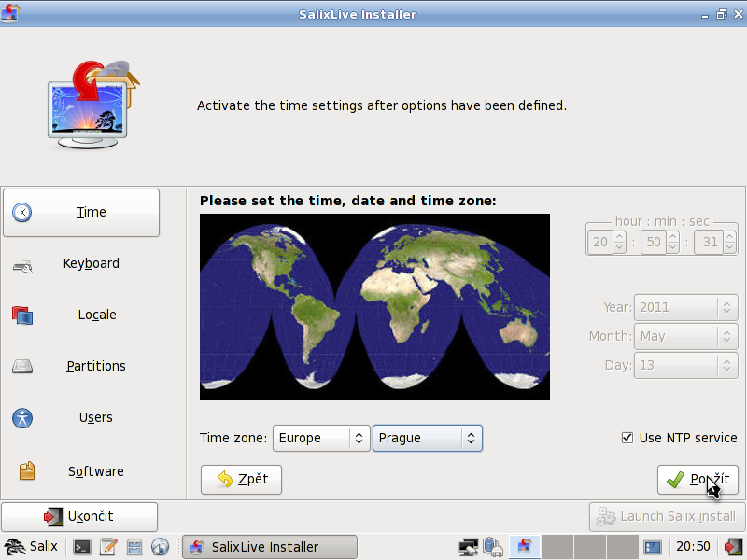This screenshot has height=560, width=747.
Task: Go to the Partitions section
Action: 81,366
